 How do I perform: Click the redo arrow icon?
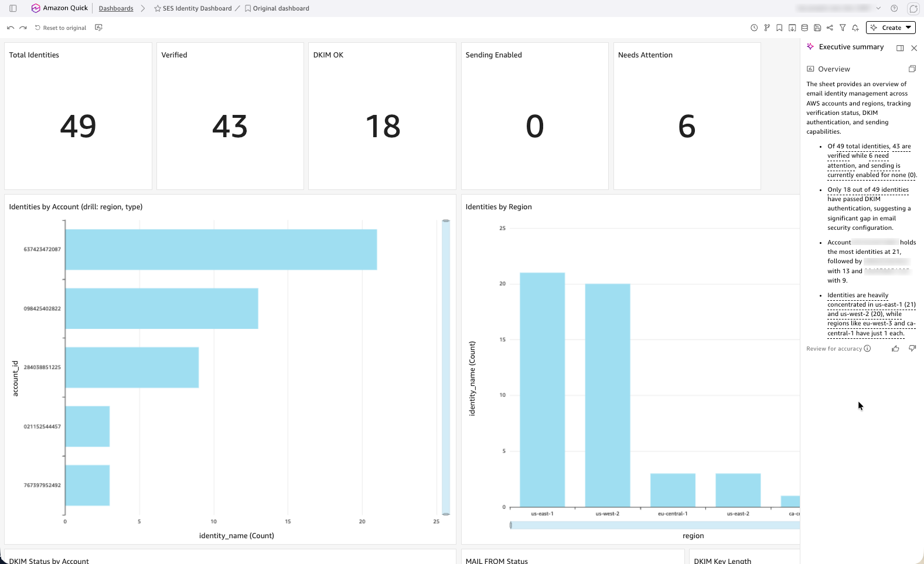point(23,28)
